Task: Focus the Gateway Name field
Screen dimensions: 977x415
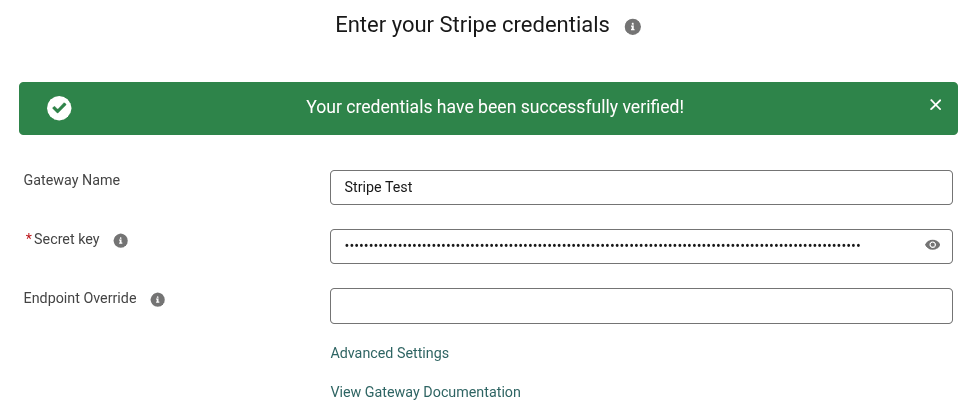Action: (x=641, y=187)
